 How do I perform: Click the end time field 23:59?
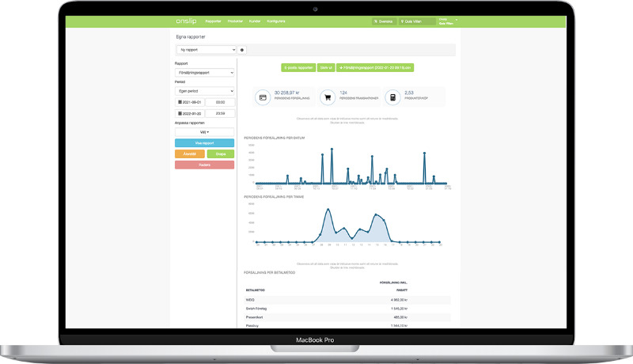tap(221, 113)
